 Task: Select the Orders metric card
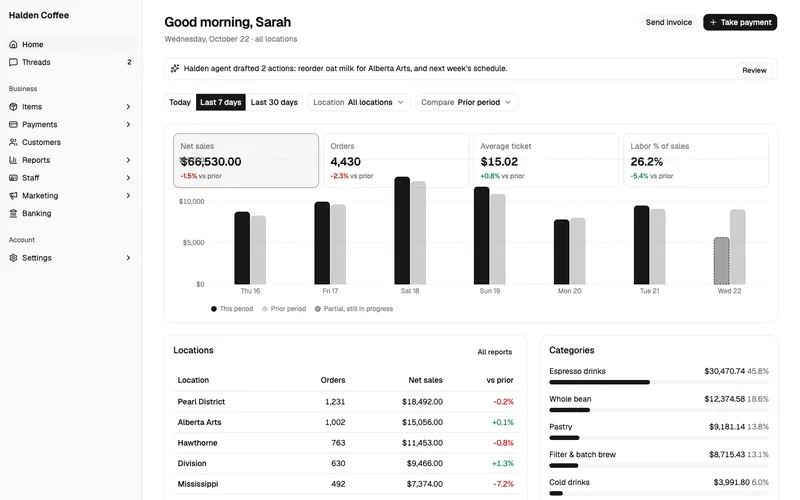[x=396, y=161]
